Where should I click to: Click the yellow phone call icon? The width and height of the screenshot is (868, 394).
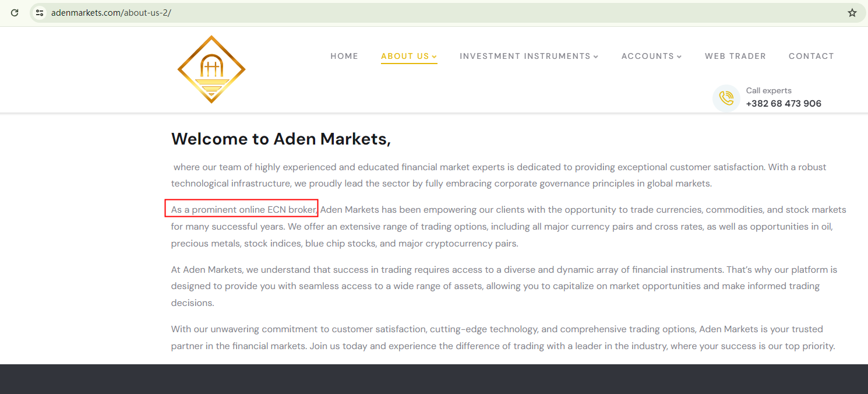coord(726,97)
